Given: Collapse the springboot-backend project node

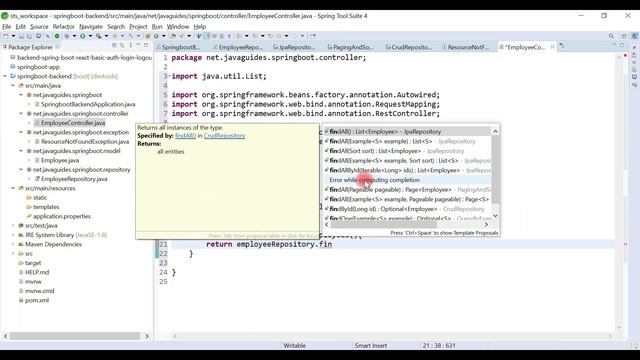Looking at the screenshot, I should [5, 76].
